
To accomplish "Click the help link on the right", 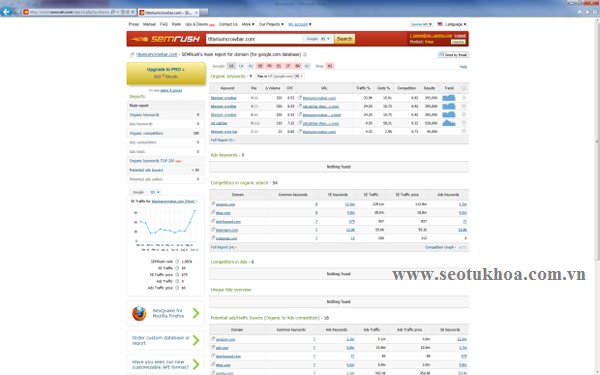I will 463,67.
